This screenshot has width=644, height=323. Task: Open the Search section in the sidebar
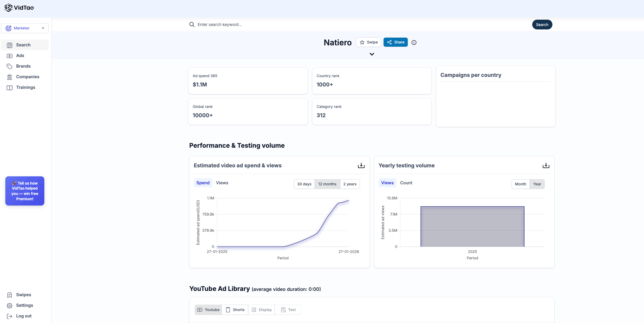pyautogui.click(x=23, y=45)
